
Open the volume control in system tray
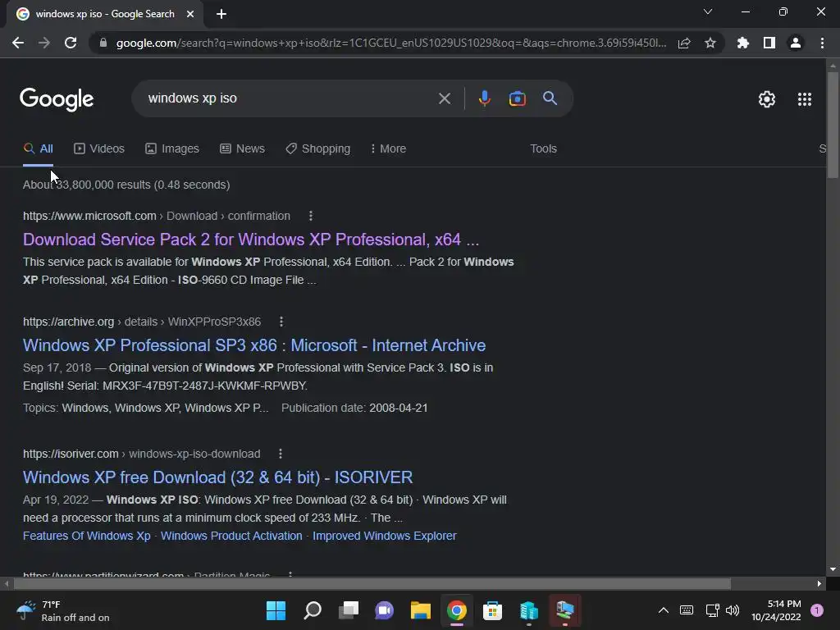[733, 610]
